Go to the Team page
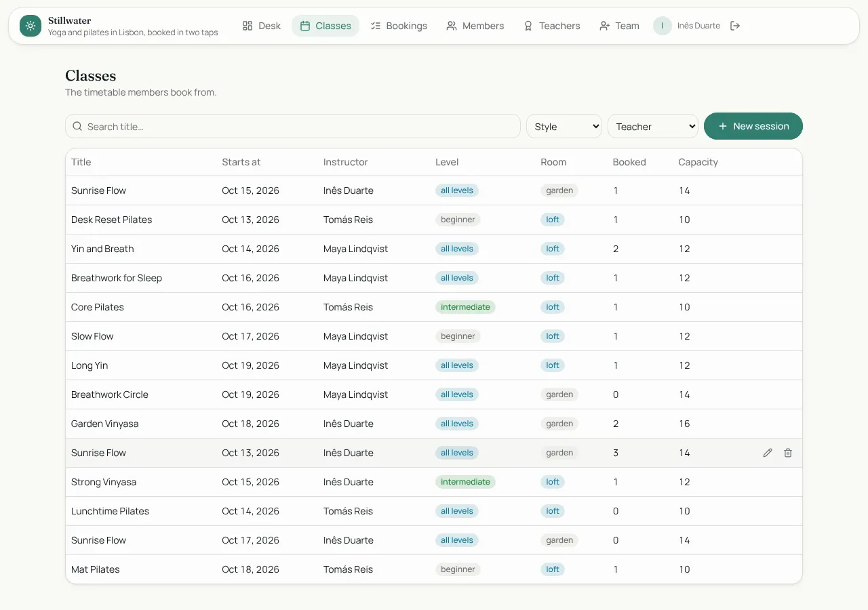The height and width of the screenshot is (610, 868). (620, 26)
